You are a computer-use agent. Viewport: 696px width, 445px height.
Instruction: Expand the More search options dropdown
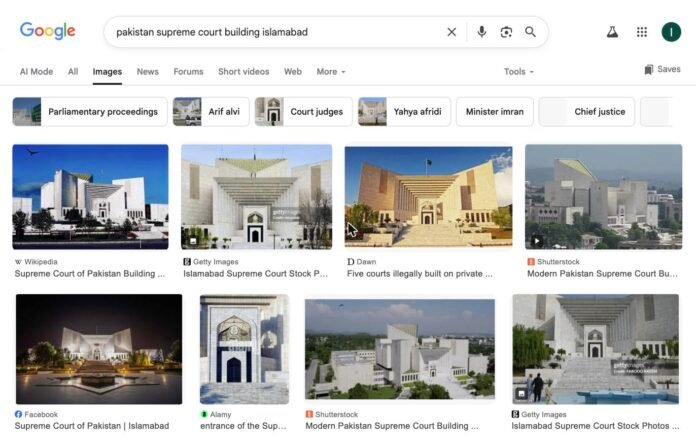(x=331, y=71)
